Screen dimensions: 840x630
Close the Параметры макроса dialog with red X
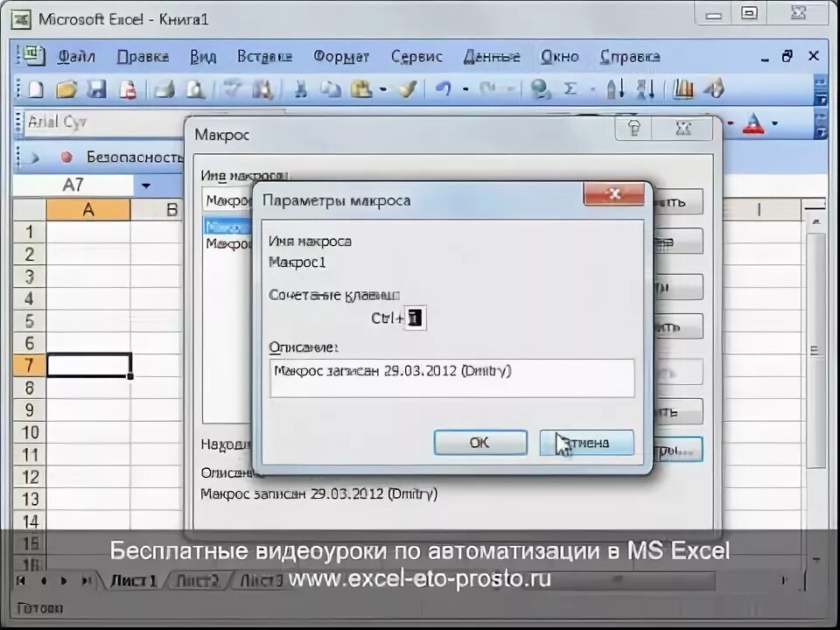tap(614, 193)
